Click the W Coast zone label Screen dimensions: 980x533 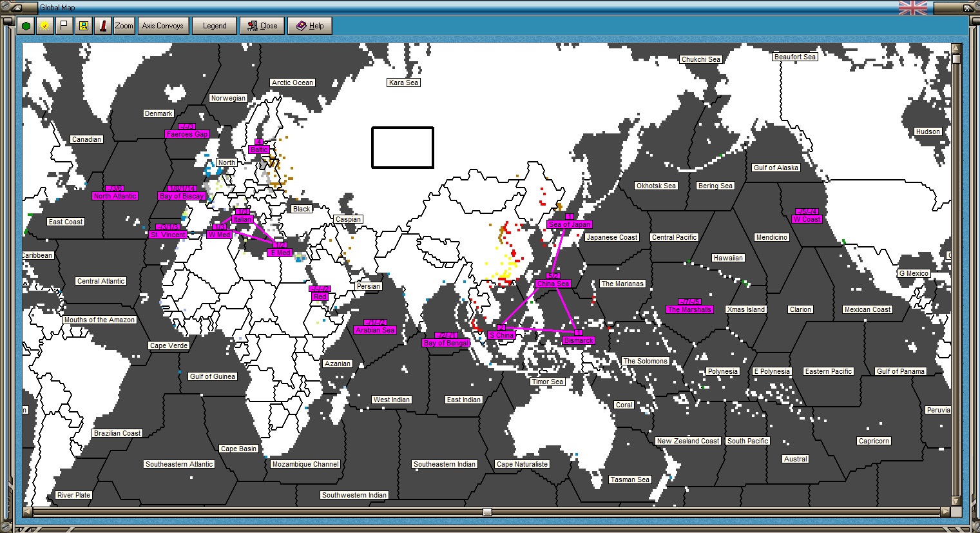(x=807, y=219)
